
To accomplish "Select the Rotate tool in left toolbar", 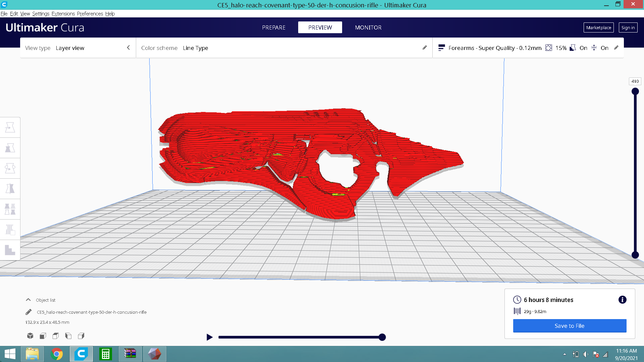I will [x=10, y=168].
